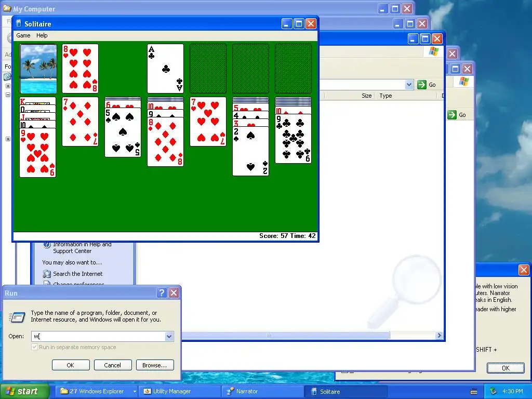Select the 8 of diamonds tableau card

[x=166, y=142]
